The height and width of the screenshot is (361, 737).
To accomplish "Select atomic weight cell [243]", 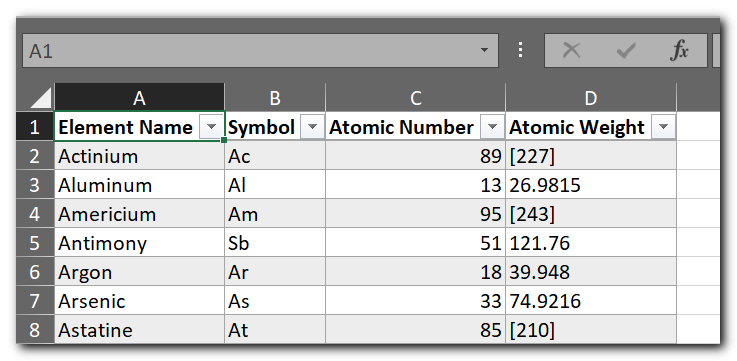I will pos(591,214).
